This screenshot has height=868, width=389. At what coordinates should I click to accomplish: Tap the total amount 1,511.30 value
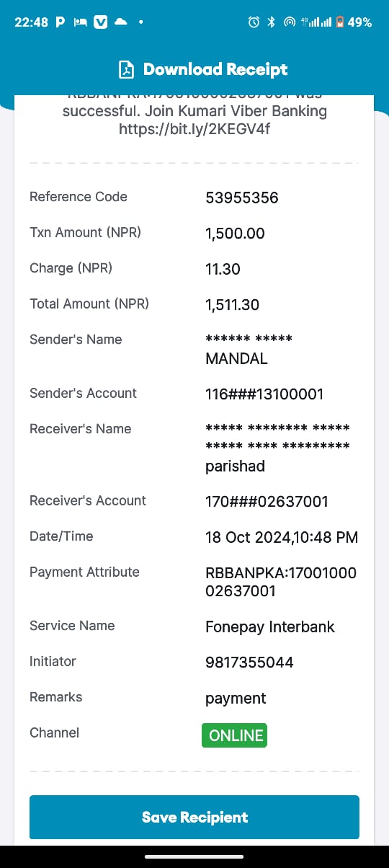point(232,305)
